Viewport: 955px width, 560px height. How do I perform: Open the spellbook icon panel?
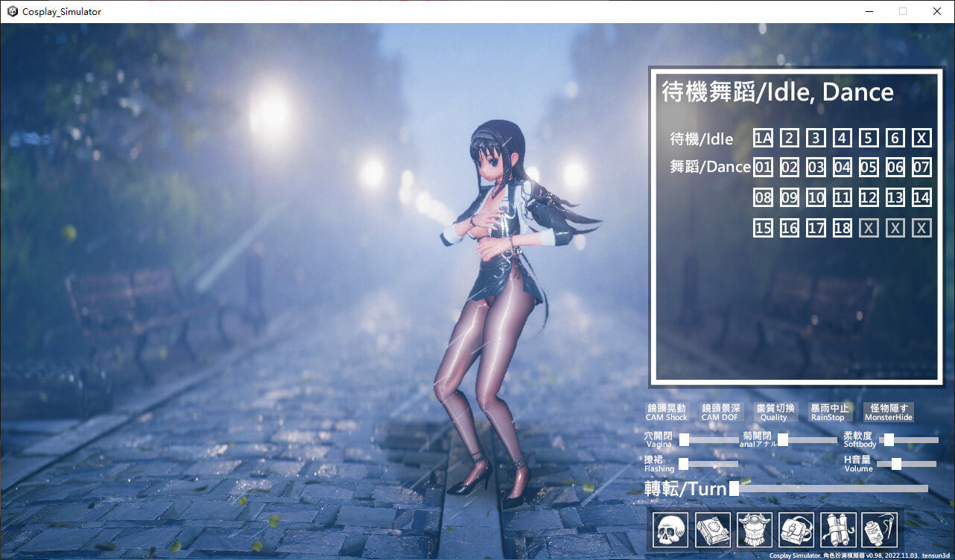coord(712,530)
